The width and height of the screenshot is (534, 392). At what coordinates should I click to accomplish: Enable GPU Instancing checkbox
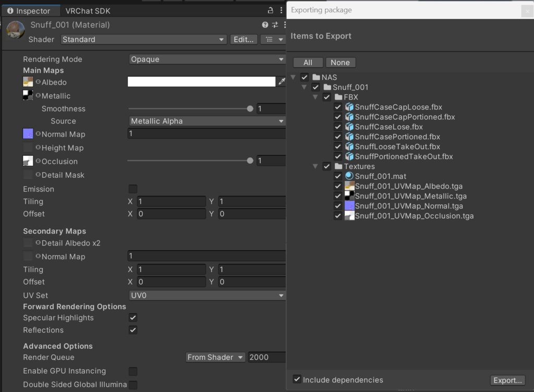tap(133, 371)
